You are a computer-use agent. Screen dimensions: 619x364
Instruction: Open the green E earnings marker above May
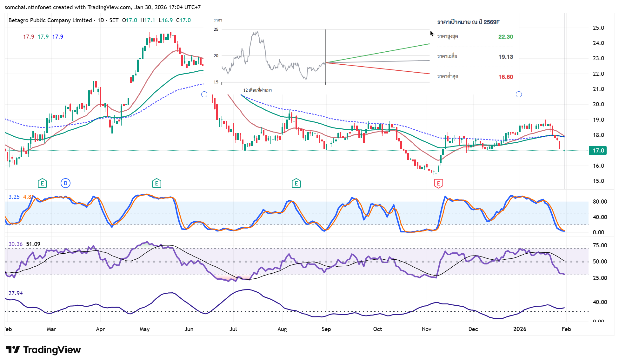tap(156, 183)
